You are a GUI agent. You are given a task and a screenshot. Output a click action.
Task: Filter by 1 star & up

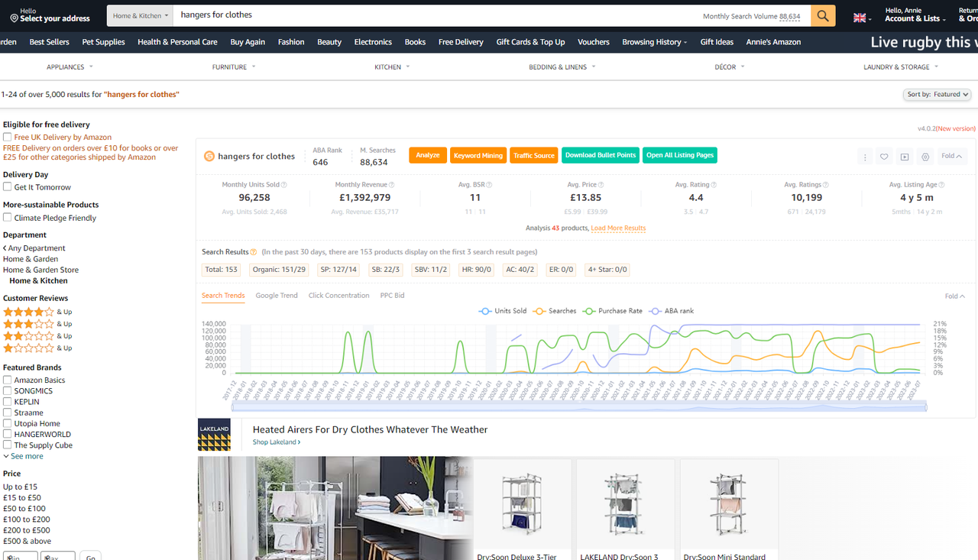pyautogui.click(x=37, y=348)
